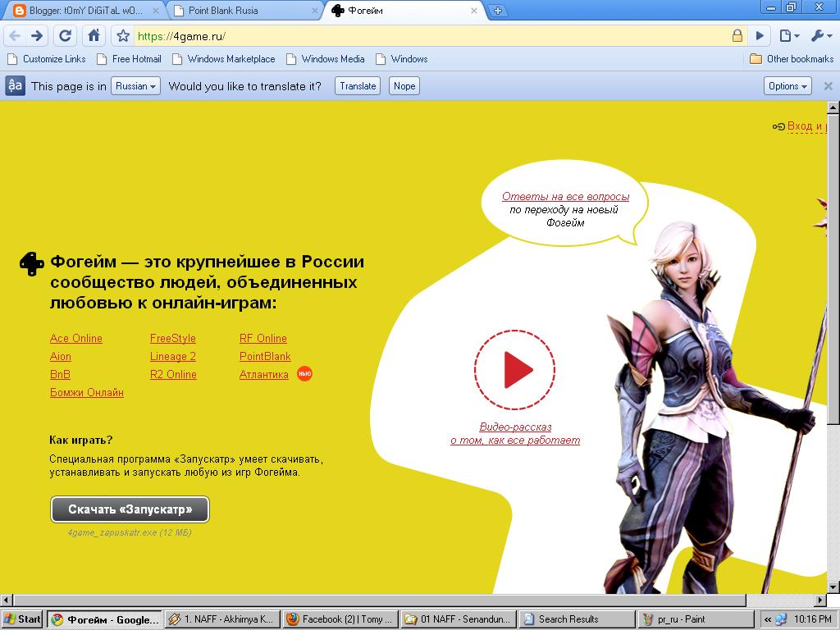Viewport: 840px width, 630px height.
Task: Open the R2 Online game link
Action: (x=174, y=374)
